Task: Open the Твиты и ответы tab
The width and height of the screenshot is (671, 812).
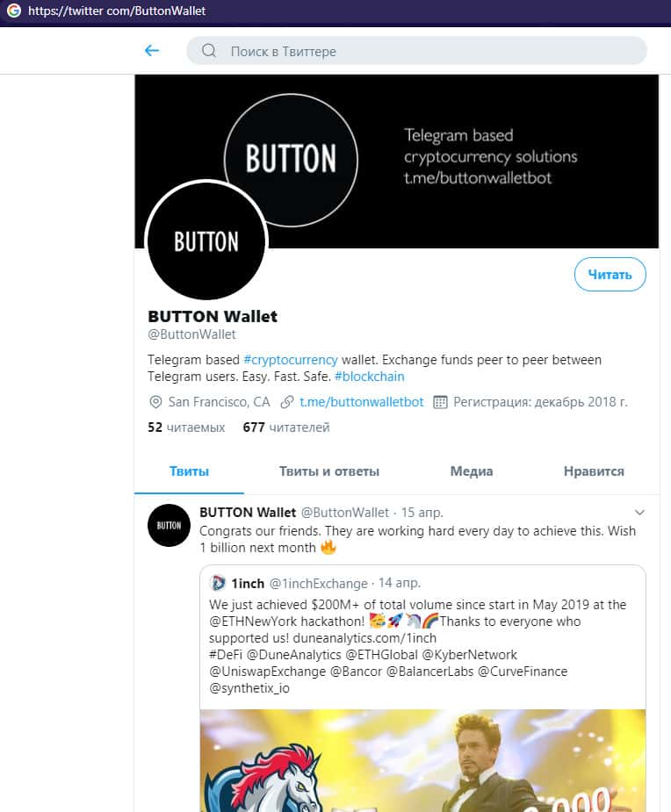Action: [x=329, y=471]
